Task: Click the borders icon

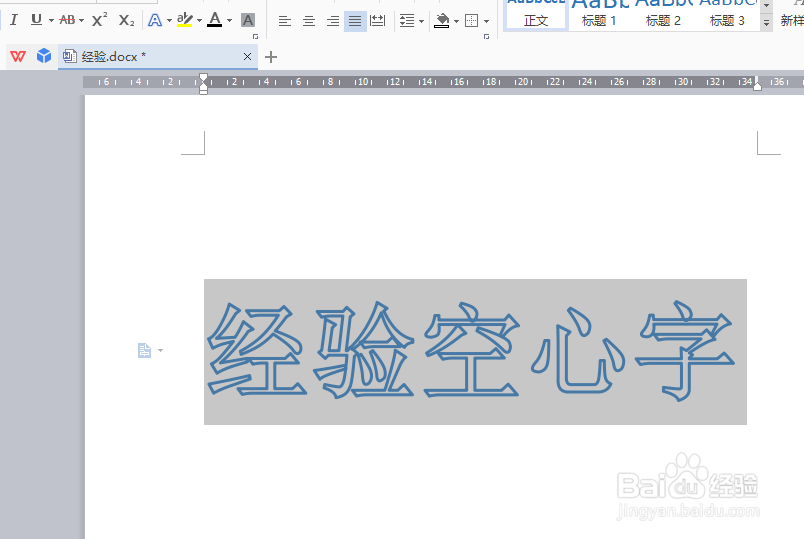Action: point(471,21)
